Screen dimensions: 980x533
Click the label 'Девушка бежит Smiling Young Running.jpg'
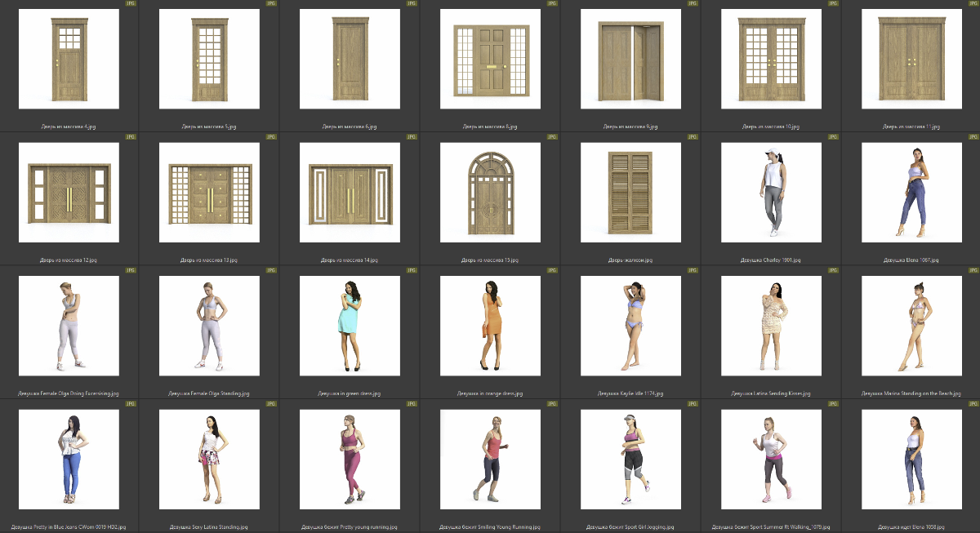click(x=490, y=527)
